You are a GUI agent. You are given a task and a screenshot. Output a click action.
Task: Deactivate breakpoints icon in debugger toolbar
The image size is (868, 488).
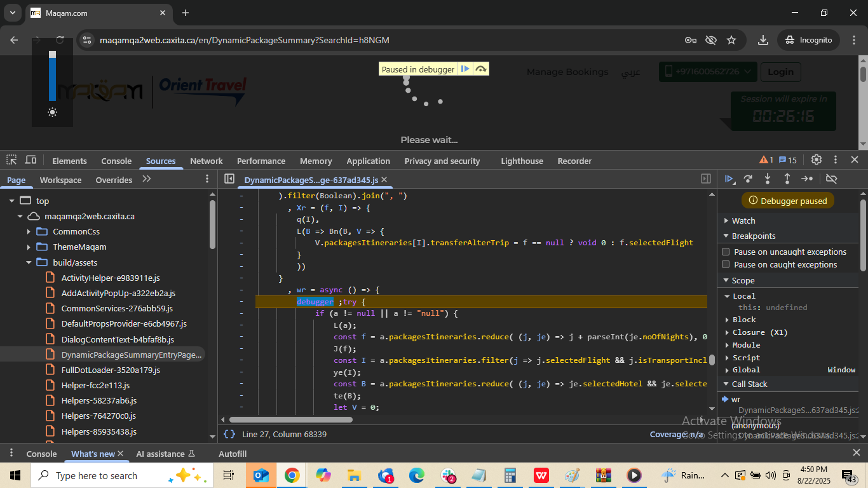[x=831, y=179]
